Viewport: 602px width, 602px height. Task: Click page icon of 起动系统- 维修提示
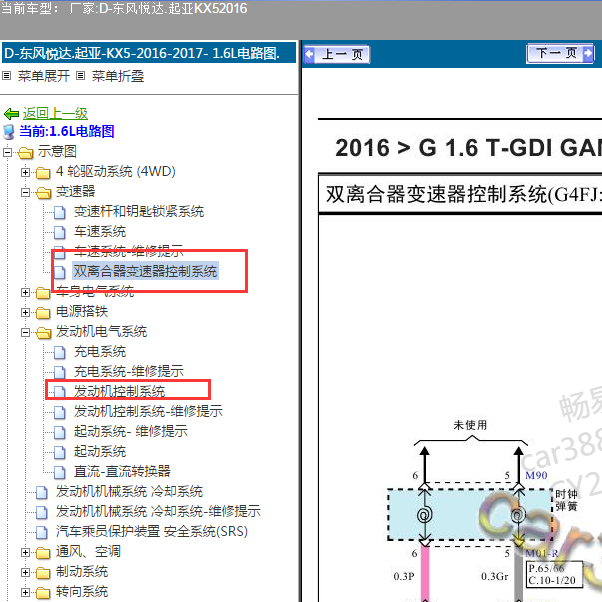coord(60,432)
